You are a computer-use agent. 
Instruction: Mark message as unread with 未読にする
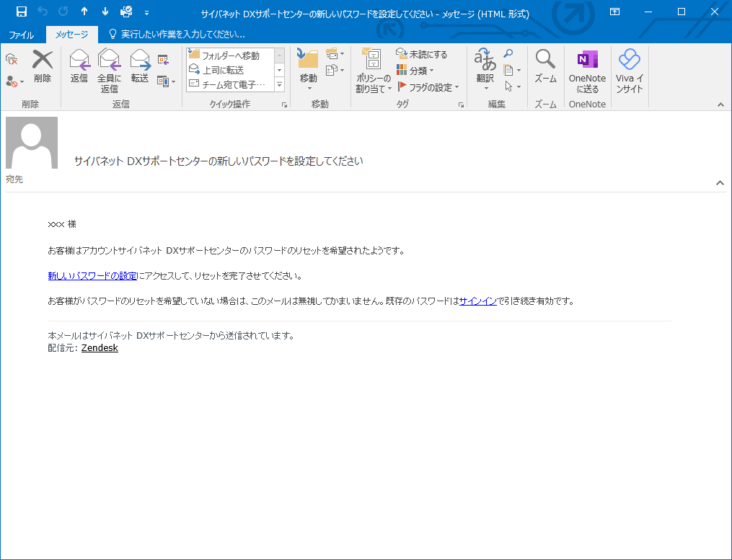pos(422,55)
